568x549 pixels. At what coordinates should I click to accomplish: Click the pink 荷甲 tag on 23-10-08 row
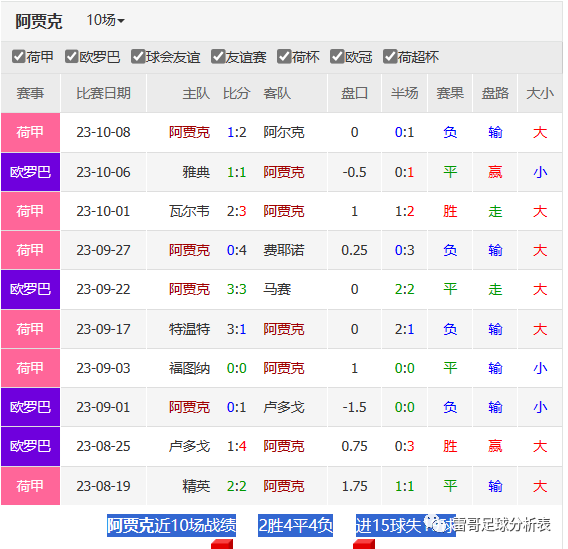click(30, 132)
